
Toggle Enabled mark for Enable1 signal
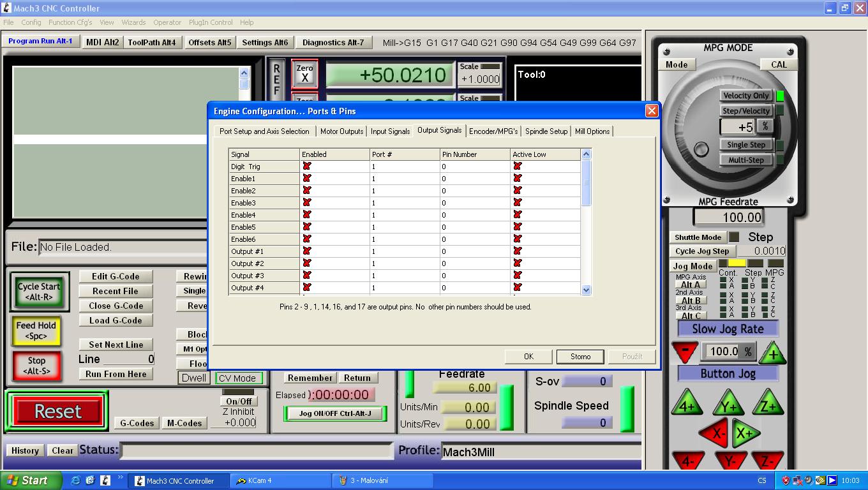coord(307,179)
